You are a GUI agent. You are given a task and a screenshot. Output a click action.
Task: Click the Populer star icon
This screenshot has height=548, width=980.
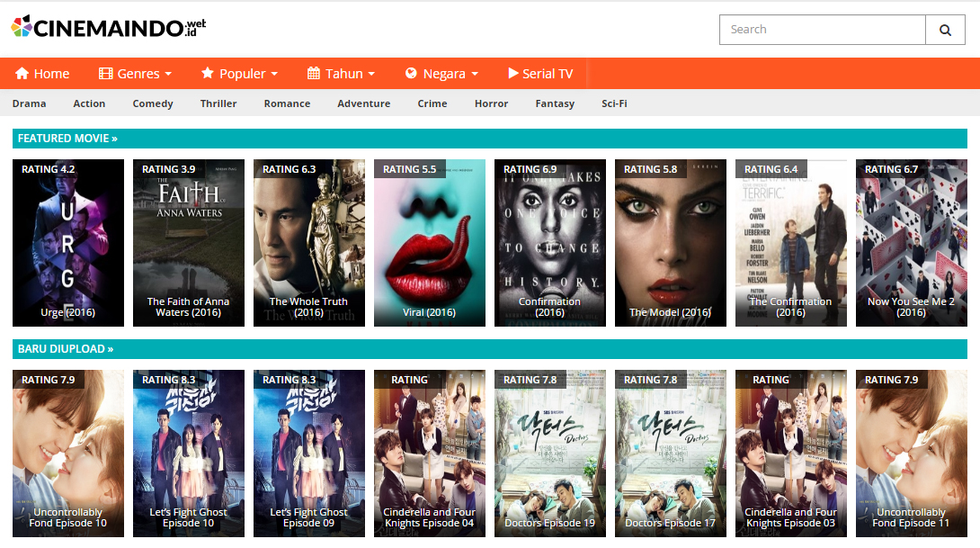208,73
